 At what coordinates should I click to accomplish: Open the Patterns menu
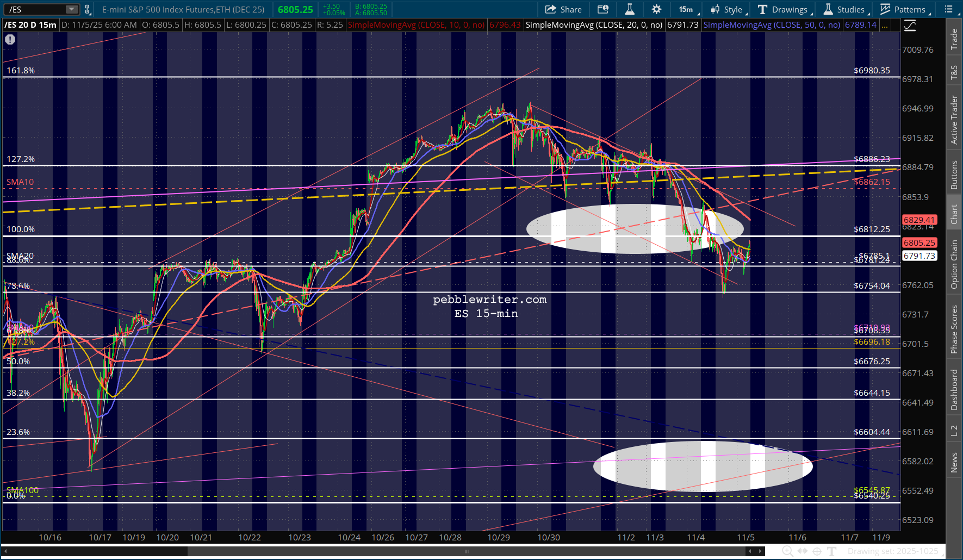[904, 9]
